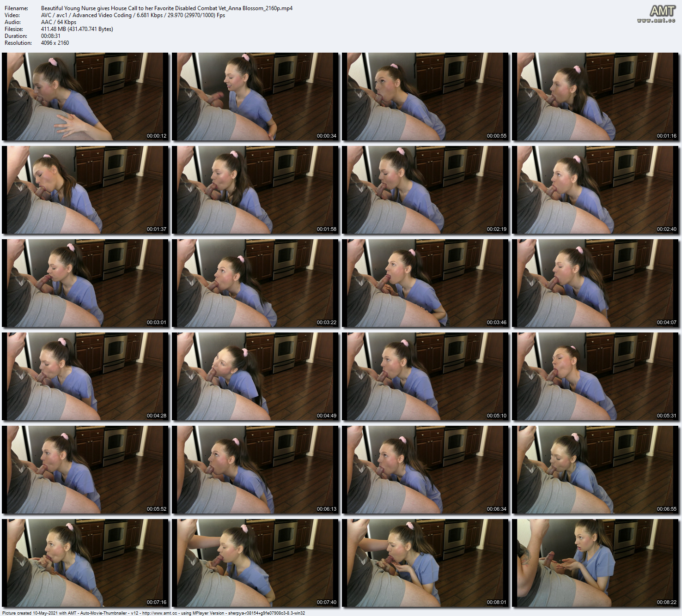Open the thumbnail stamped 00:00:12
This screenshot has width=682, height=616.
(x=85, y=96)
